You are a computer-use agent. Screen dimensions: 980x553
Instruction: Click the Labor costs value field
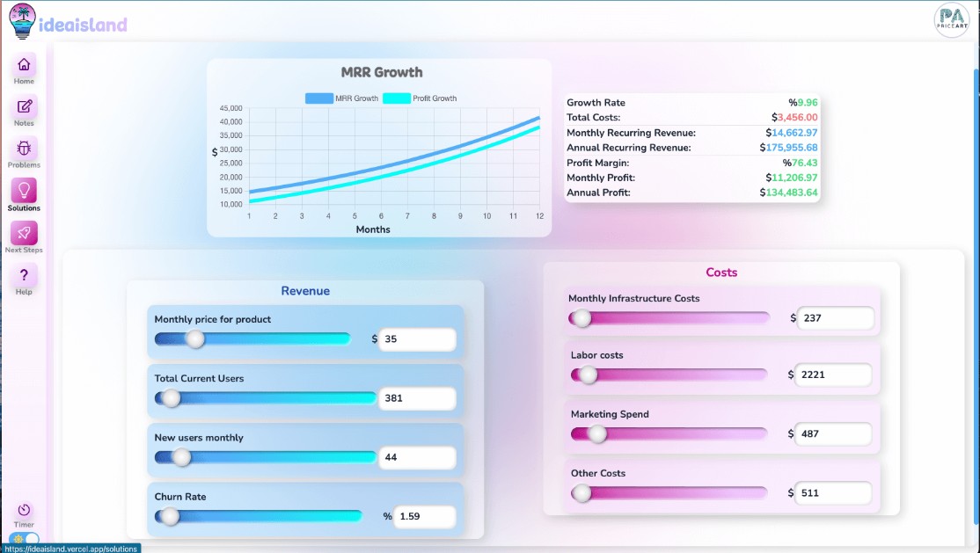[832, 375]
